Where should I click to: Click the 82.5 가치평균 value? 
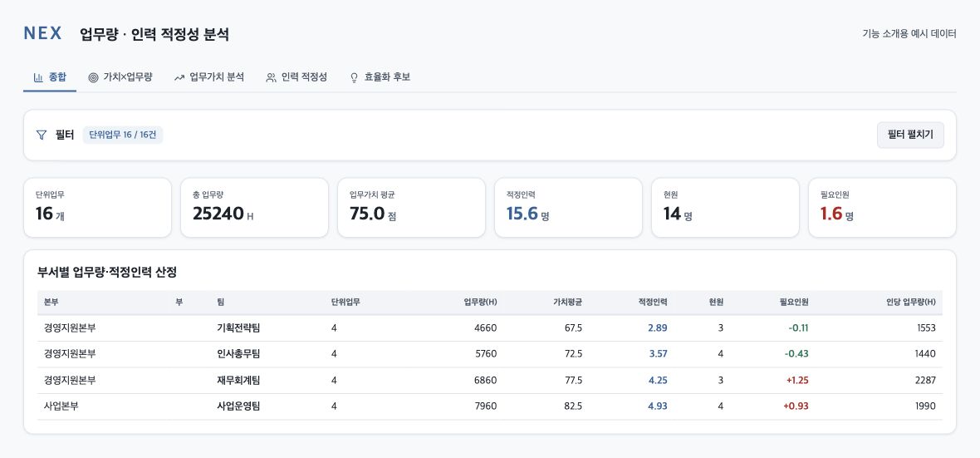coord(572,406)
